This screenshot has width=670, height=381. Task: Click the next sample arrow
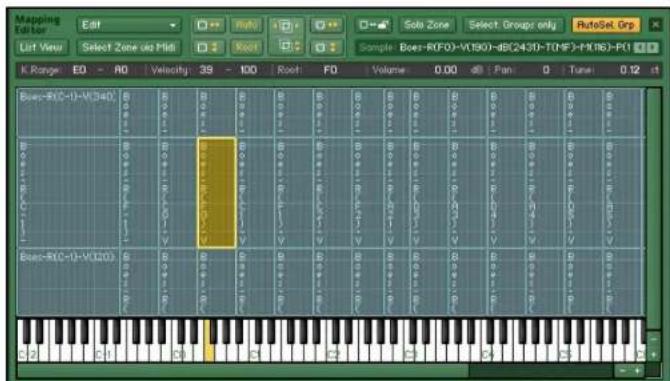(x=652, y=47)
